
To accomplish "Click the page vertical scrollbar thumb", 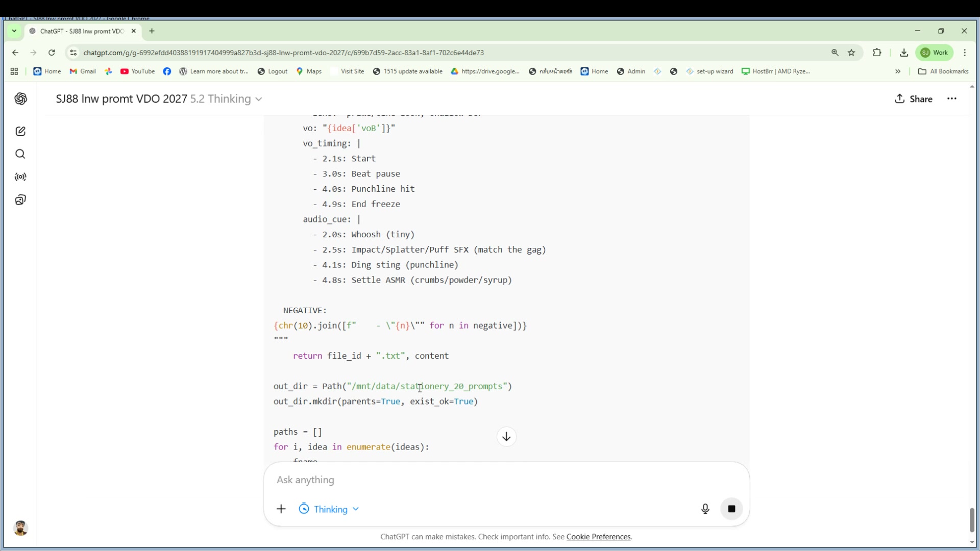I will pyautogui.click(x=972, y=520).
